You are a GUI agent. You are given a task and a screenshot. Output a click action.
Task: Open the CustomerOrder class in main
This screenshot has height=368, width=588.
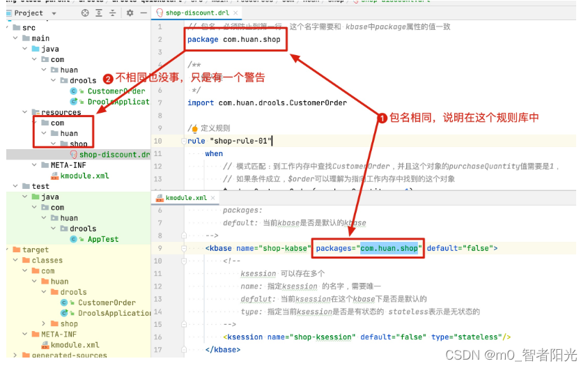tap(116, 91)
